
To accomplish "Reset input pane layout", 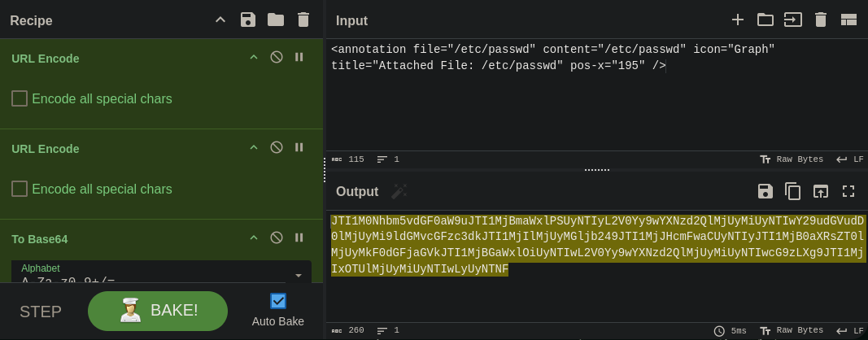I will (848, 20).
